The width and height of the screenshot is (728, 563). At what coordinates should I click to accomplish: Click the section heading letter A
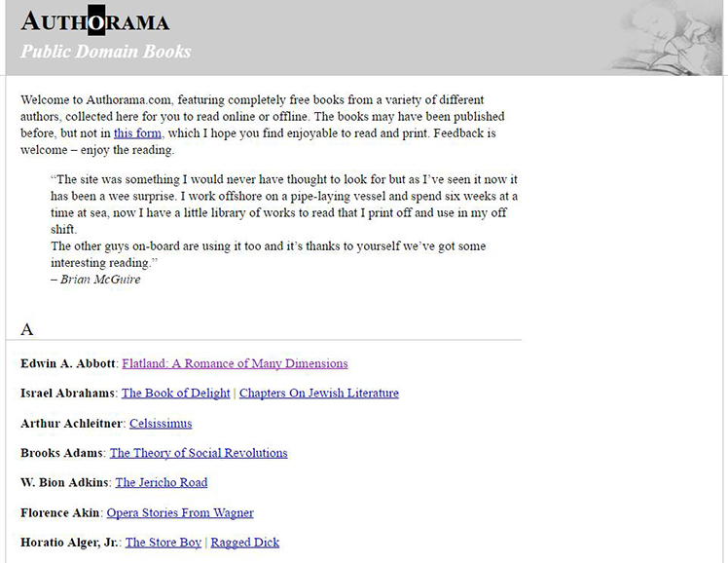27,329
